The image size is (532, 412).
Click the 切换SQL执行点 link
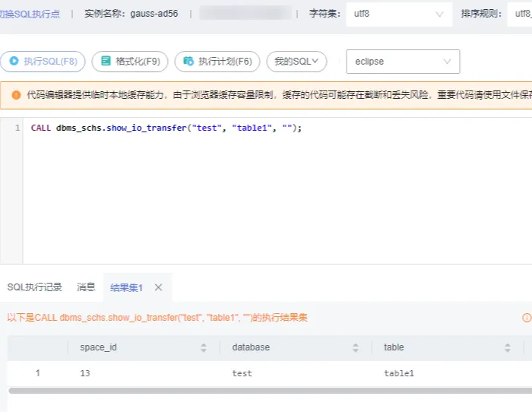point(30,14)
